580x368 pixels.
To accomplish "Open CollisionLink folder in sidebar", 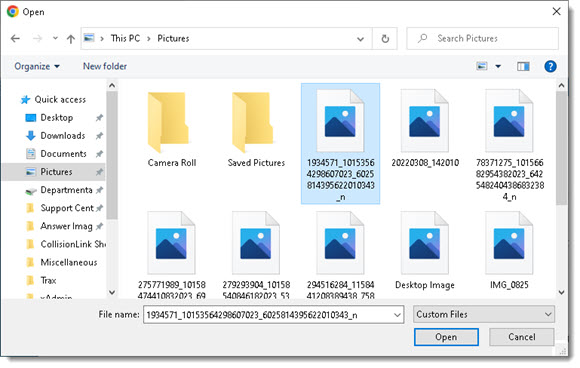I will 73,244.
